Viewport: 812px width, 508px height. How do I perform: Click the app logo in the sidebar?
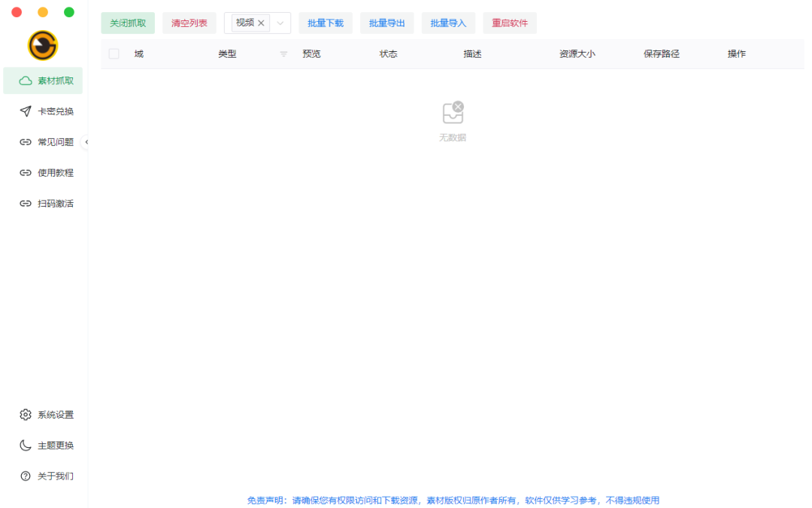pos(43,46)
